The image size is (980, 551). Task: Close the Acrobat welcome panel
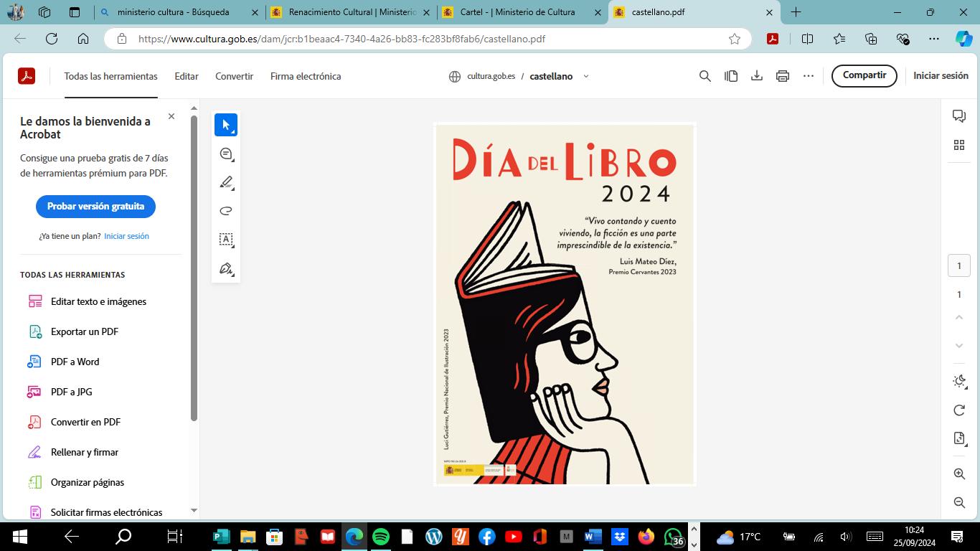tap(171, 116)
